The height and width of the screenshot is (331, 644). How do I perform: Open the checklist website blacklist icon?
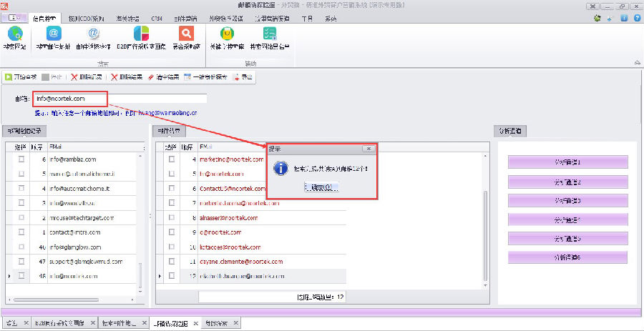coord(270,35)
